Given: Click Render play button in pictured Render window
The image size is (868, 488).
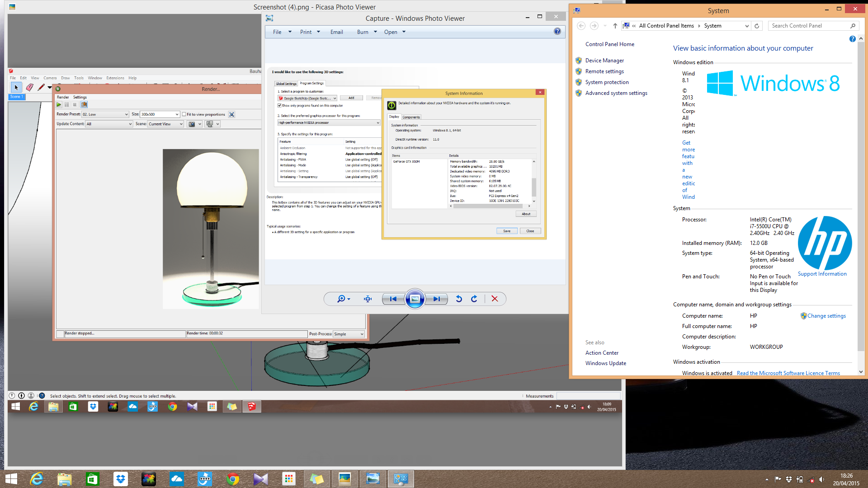Looking at the screenshot, I should [x=59, y=105].
